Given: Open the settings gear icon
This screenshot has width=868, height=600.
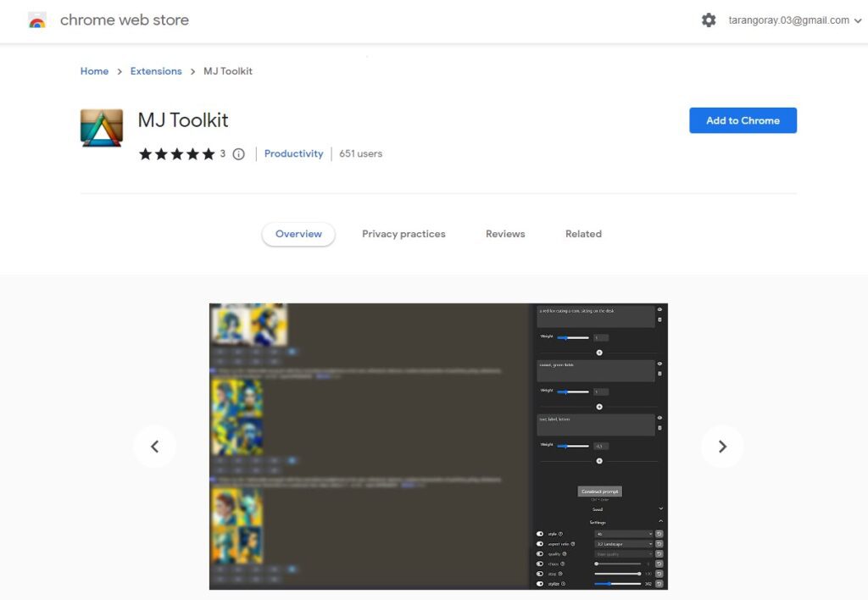Looking at the screenshot, I should pyautogui.click(x=709, y=20).
